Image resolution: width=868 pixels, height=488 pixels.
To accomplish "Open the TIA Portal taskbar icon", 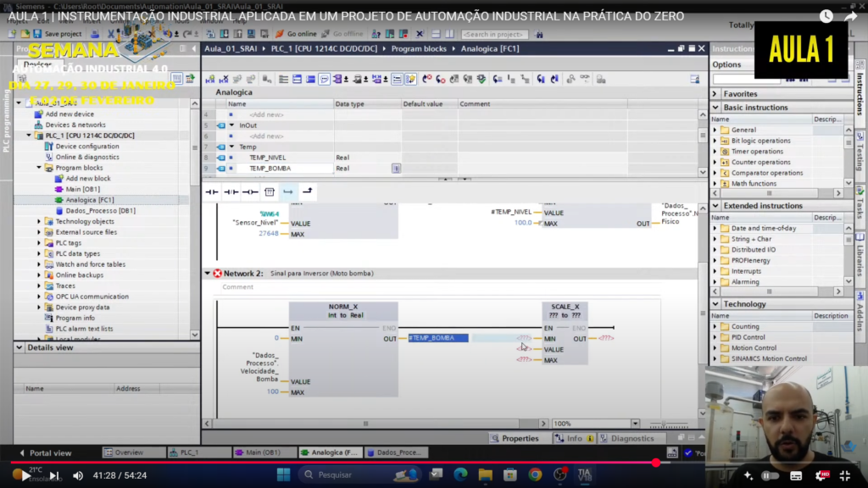I will (x=585, y=474).
